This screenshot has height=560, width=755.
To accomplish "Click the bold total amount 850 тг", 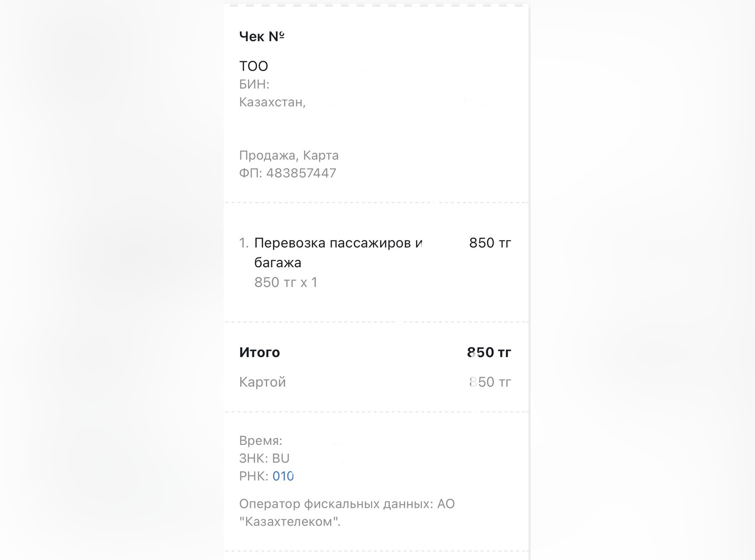I will [489, 352].
